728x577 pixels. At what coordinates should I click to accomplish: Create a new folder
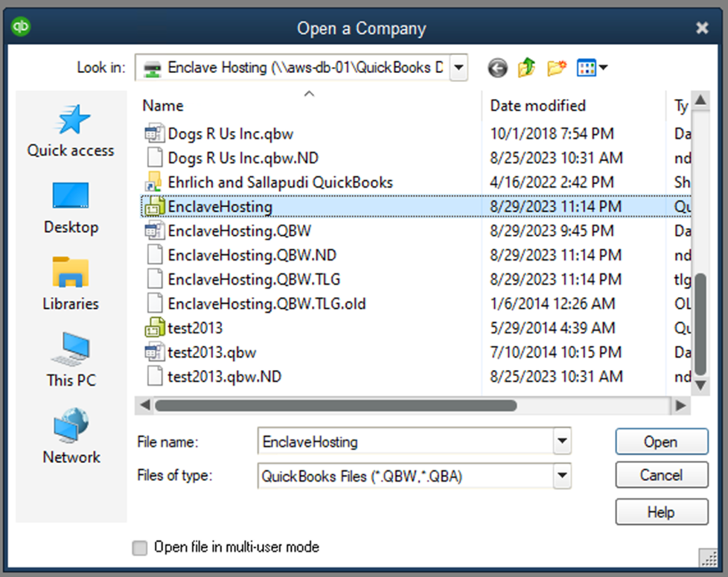click(556, 68)
